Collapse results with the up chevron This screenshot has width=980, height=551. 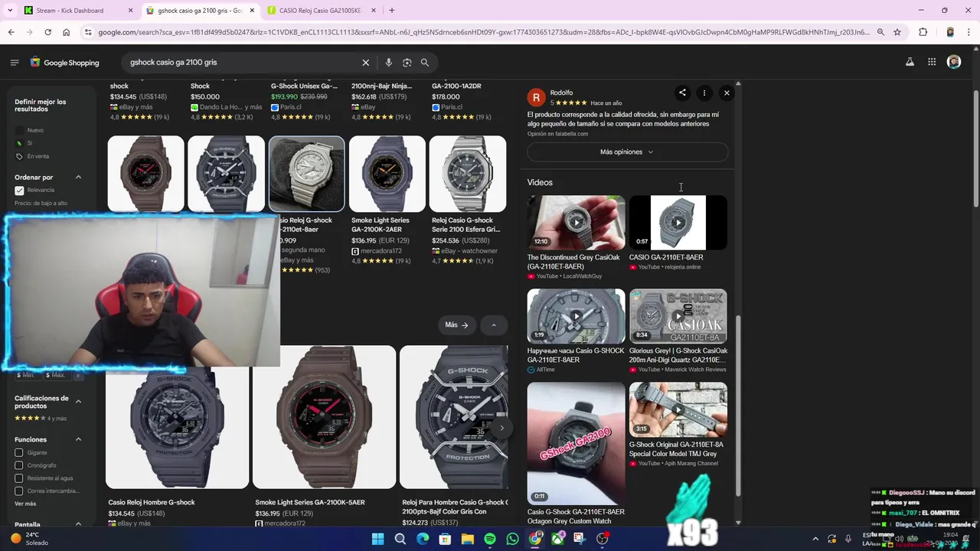[494, 325]
